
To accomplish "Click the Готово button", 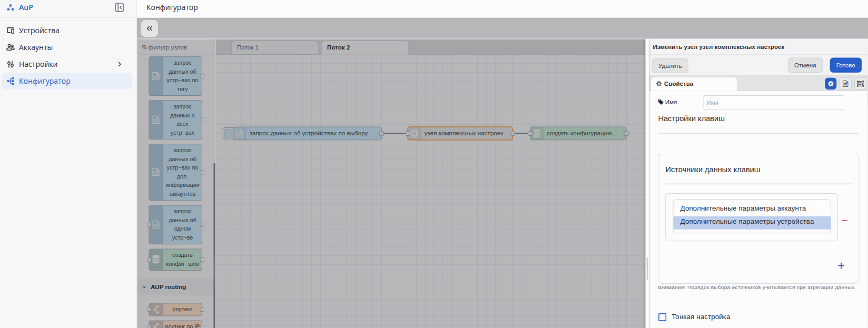I will 846,65.
